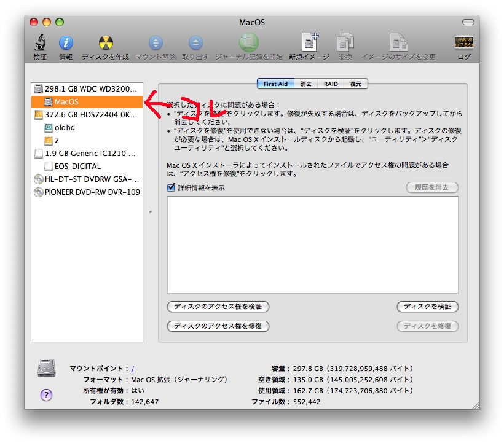Viewport: 504px width, 443px height.
Task: Click the log output text area
Action: (313, 245)
